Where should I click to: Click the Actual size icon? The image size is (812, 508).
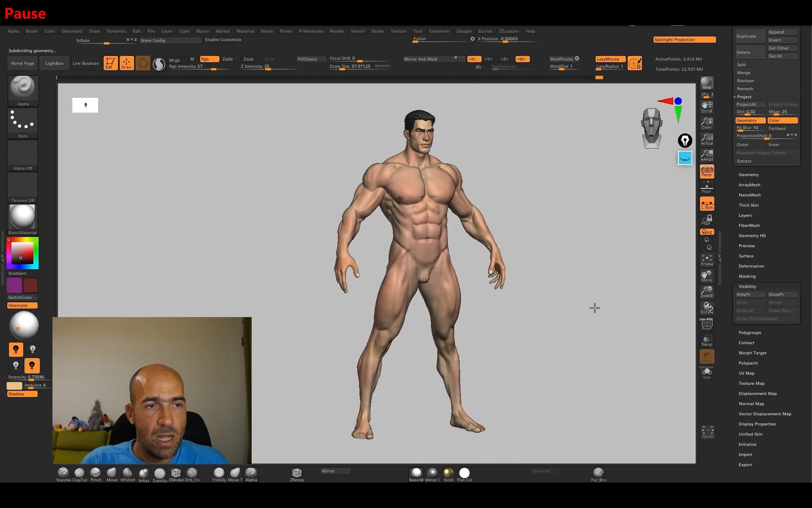coord(707,139)
